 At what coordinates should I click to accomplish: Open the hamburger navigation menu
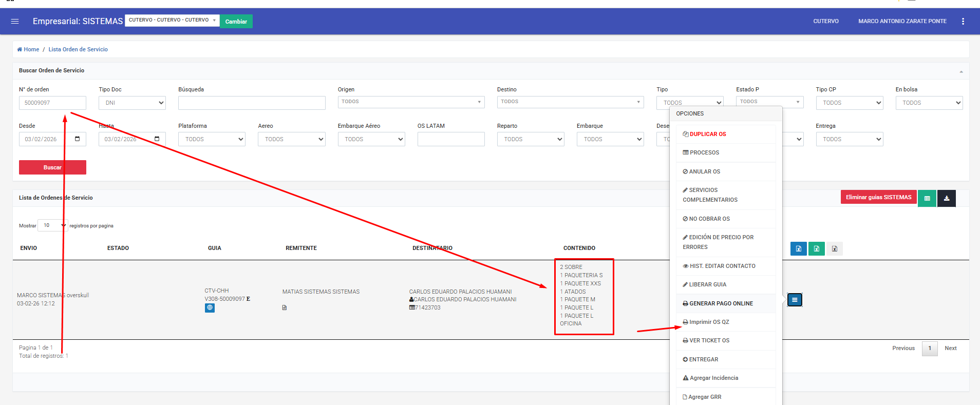pyautogui.click(x=15, y=21)
